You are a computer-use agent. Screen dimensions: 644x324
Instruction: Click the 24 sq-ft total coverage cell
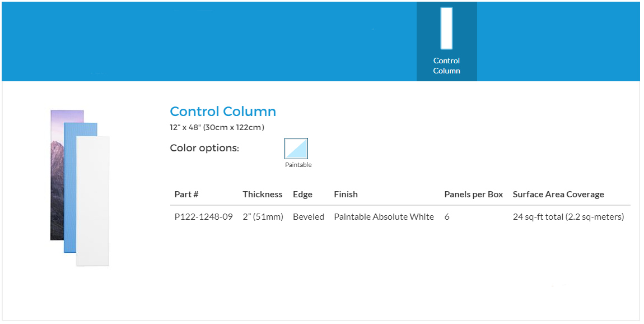click(568, 217)
